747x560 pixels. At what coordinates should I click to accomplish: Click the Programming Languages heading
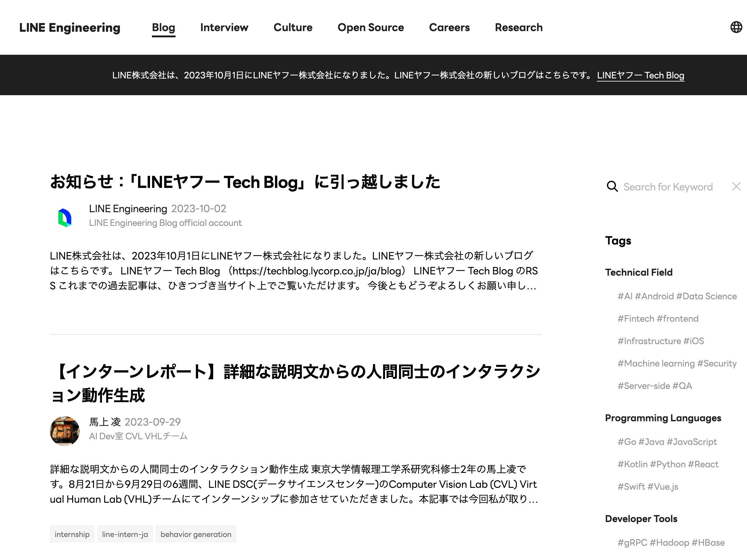pos(663,418)
